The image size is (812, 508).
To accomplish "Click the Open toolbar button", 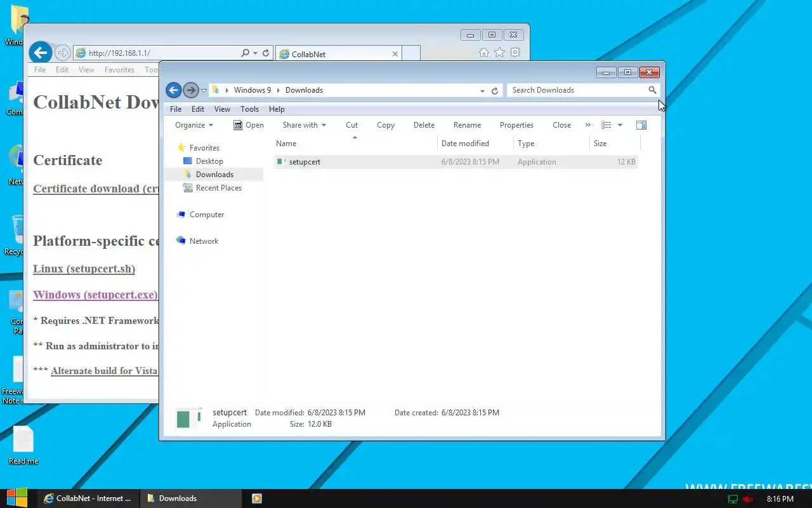I will click(249, 125).
